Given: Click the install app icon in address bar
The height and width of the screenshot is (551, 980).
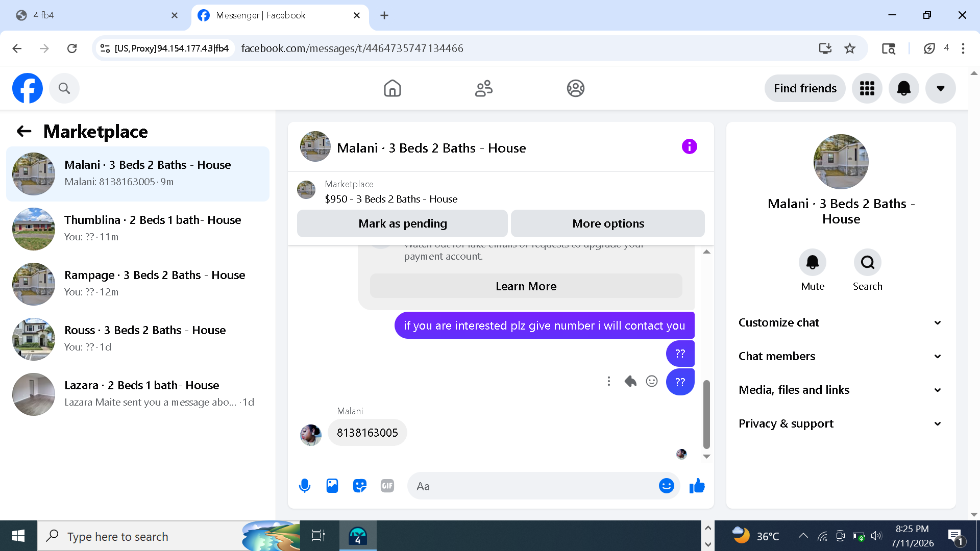Looking at the screenshot, I should [x=825, y=48].
